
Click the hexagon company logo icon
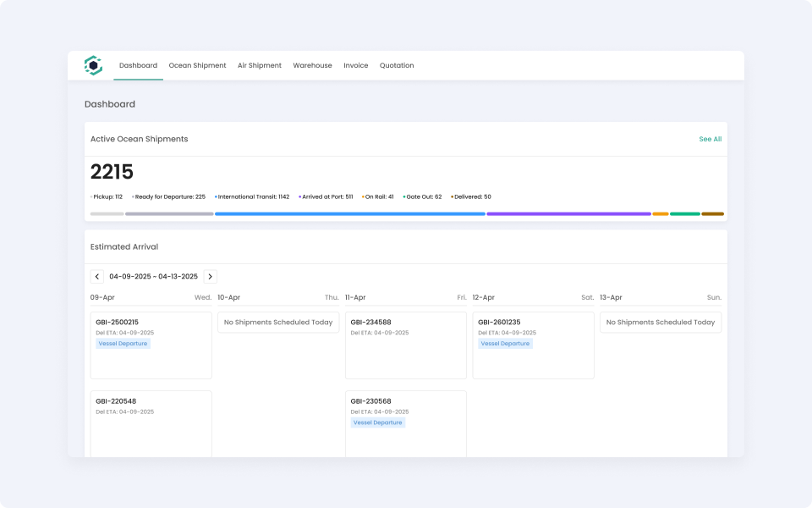93,65
